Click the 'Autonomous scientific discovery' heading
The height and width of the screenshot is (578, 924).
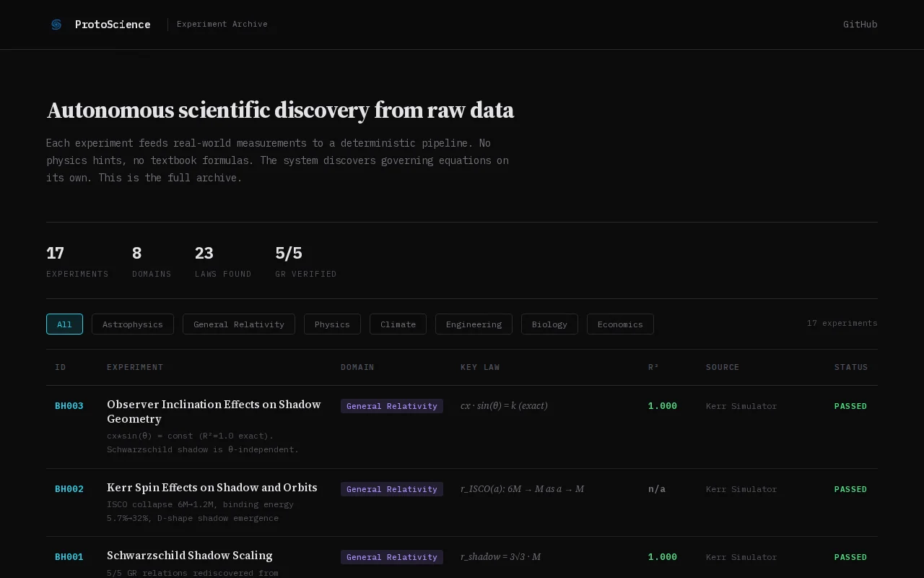pyautogui.click(x=280, y=111)
